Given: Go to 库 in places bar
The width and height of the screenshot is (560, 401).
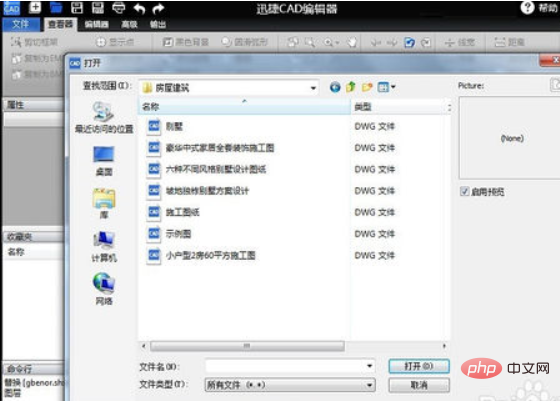Looking at the screenshot, I should click(x=104, y=204).
